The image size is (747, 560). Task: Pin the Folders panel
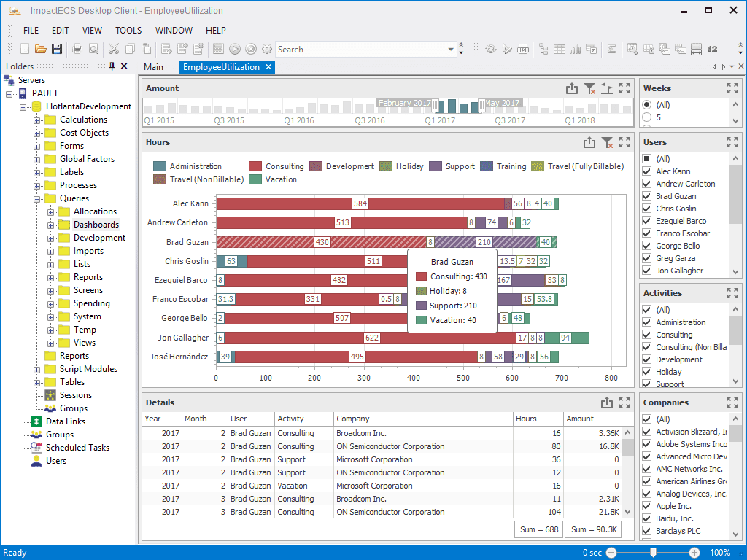tap(112, 66)
